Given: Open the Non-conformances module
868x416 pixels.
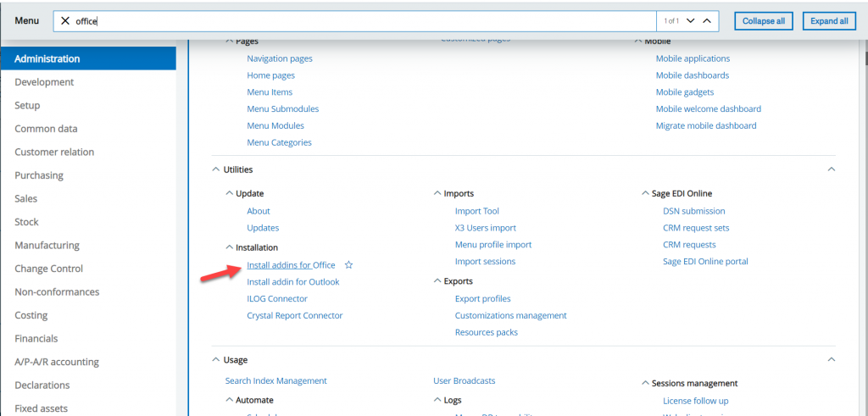Looking at the screenshot, I should point(57,291).
